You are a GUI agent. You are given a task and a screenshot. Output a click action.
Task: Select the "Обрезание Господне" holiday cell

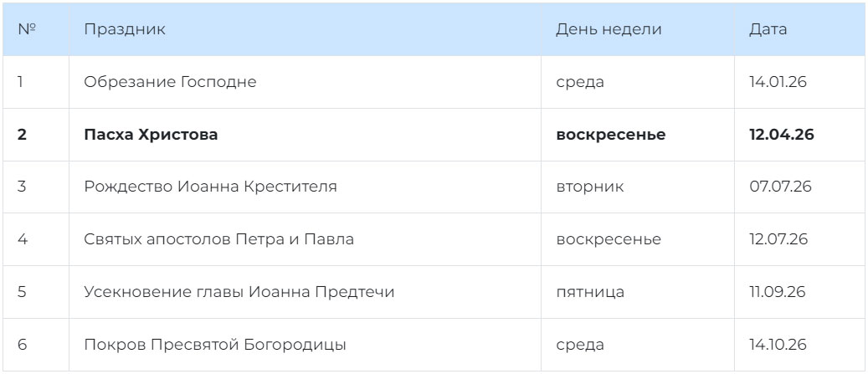170,82
